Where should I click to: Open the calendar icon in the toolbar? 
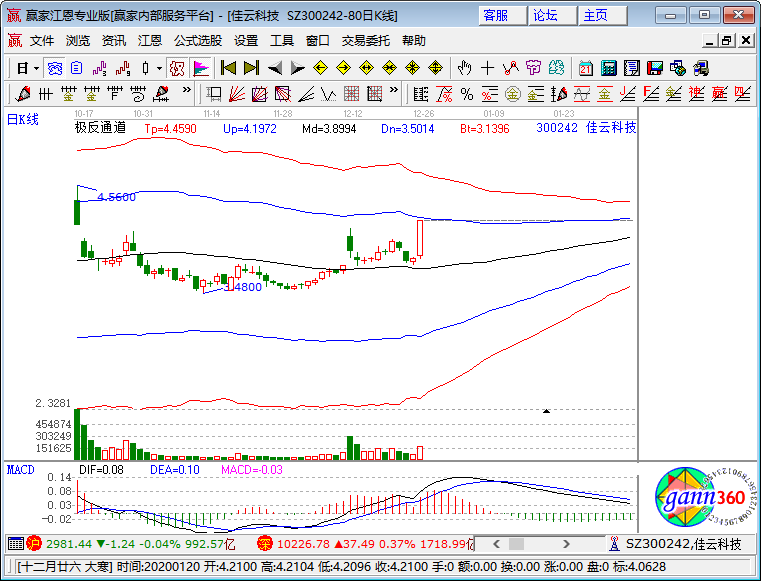pos(584,68)
